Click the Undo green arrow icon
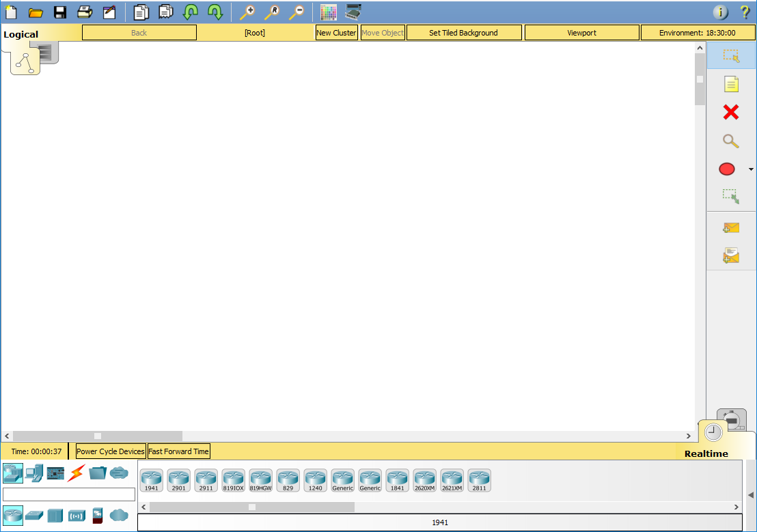Viewport: 757px width, 532px height. (x=191, y=12)
